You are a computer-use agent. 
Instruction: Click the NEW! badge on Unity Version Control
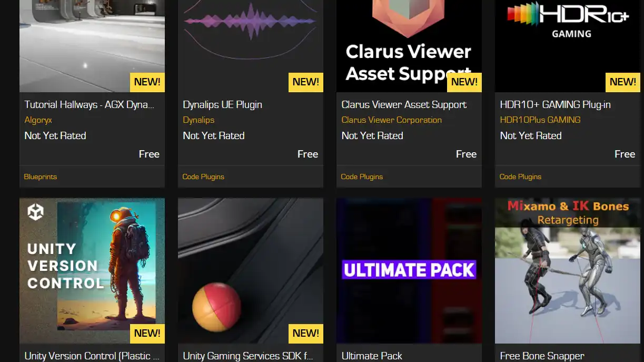147,334
